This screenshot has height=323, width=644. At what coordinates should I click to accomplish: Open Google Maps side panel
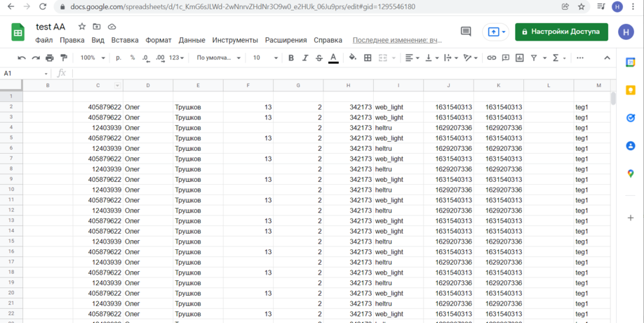[631, 173]
